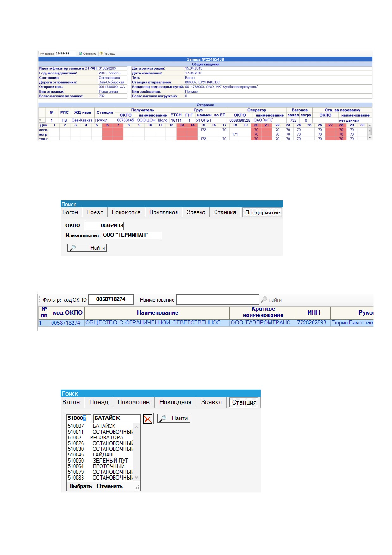Screen dimensions: 392x555
Task: Click the magnifier on the ОКПО search Найти button
Action: (x=73, y=248)
